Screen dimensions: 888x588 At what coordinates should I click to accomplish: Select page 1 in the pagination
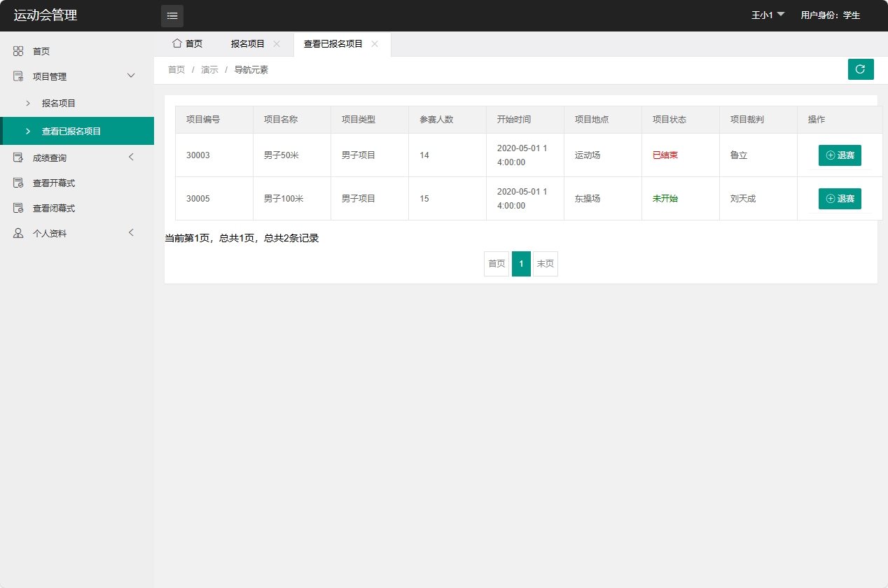(521, 264)
